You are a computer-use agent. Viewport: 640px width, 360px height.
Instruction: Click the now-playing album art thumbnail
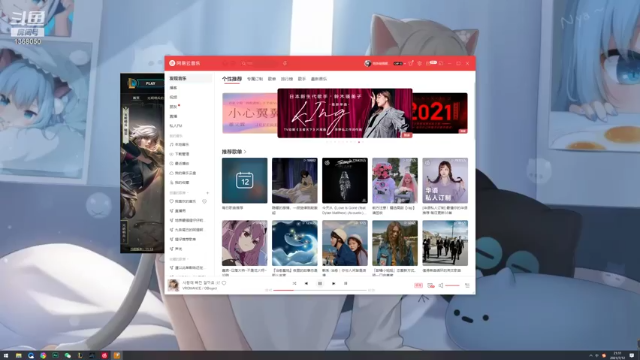[x=174, y=285]
